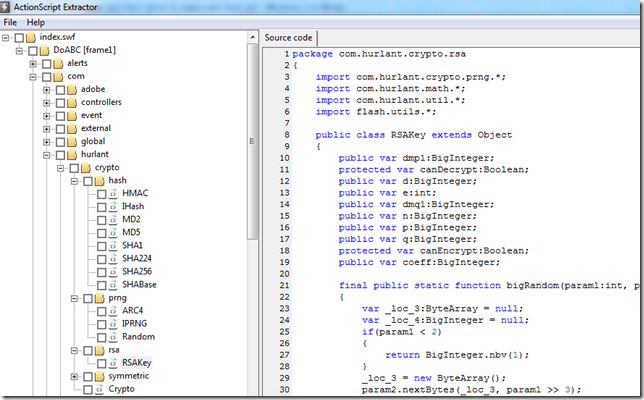Click the 'protected var canDecrypt:Boolean;' line
The width and height of the screenshot is (644, 400).
[x=434, y=170]
